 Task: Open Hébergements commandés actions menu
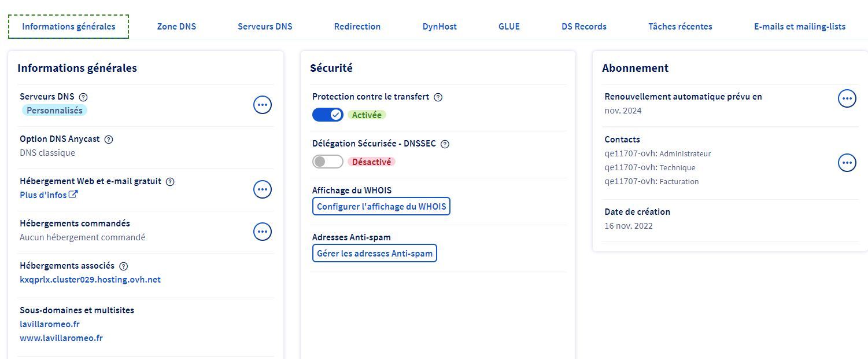(x=263, y=232)
